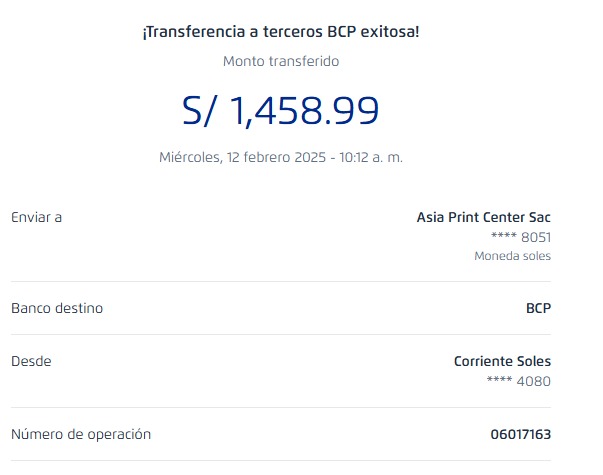Click the recipient account ending 8051
The image size is (603, 475).
click(x=521, y=237)
